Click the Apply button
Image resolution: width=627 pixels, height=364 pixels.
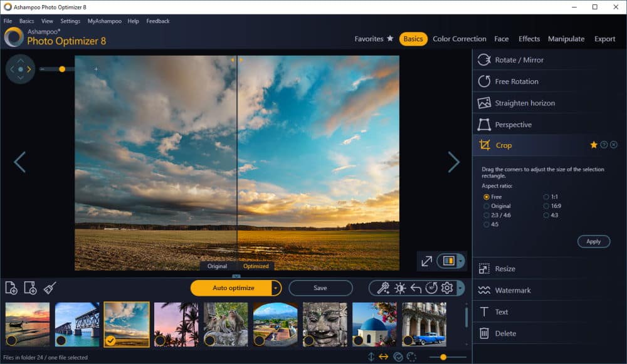coord(593,241)
